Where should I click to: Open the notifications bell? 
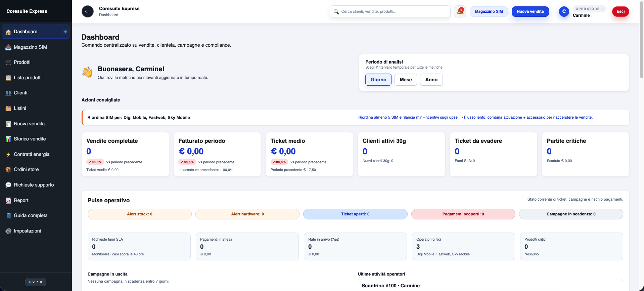[x=460, y=11]
